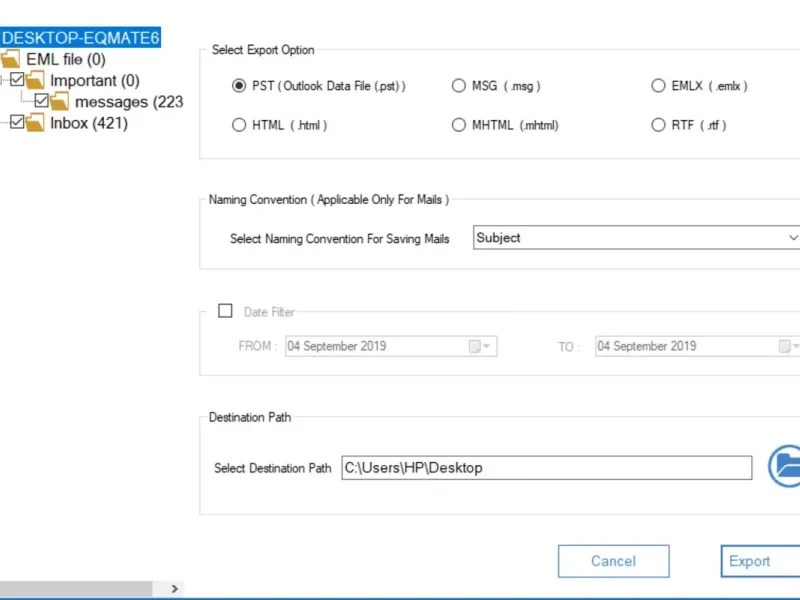Pick the HTML (.html) export option
800x600 pixels.
click(x=239, y=125)
